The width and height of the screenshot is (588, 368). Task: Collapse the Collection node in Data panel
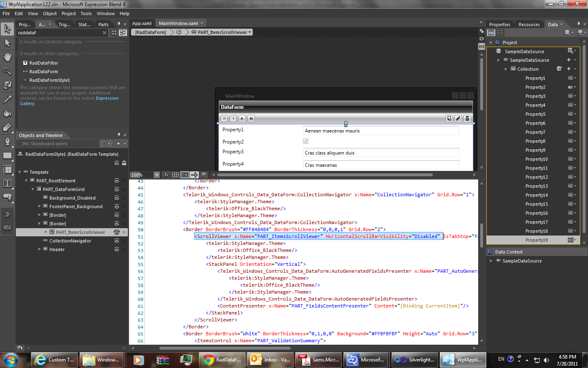click(x=506, y=69)
